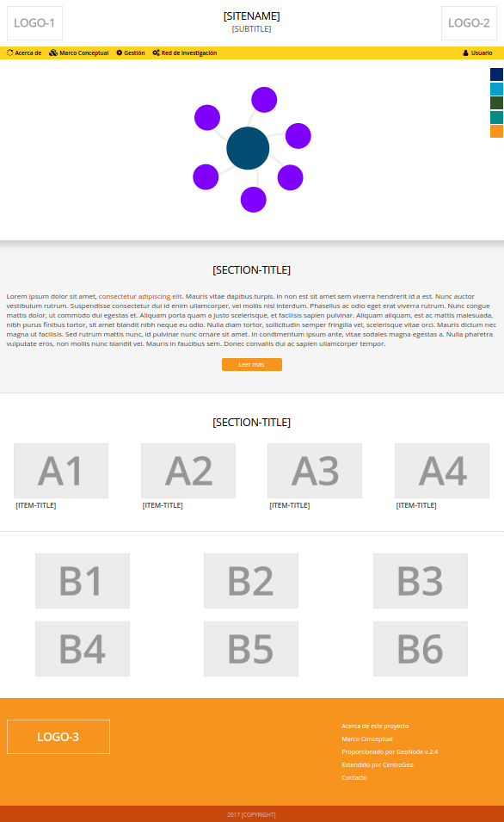Open the consectetur adipiscing elit link
The height and width of the screenshot is (822, 504).
point(140,296)
